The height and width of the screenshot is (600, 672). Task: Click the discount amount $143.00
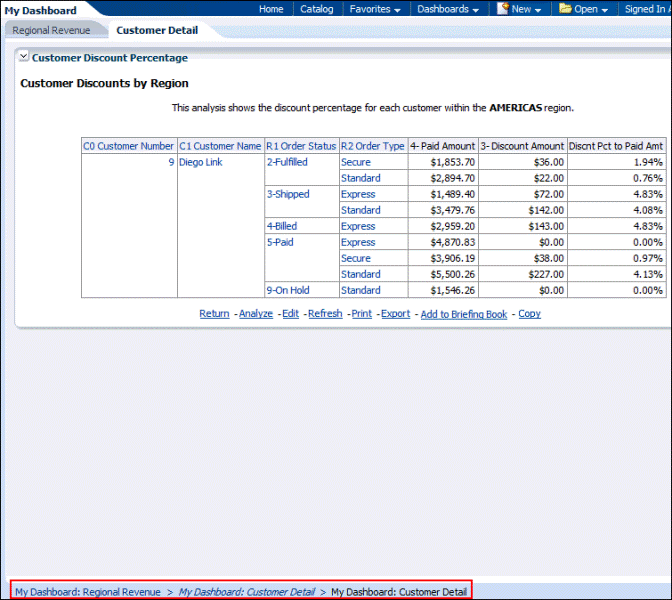[x=546, y=226]
